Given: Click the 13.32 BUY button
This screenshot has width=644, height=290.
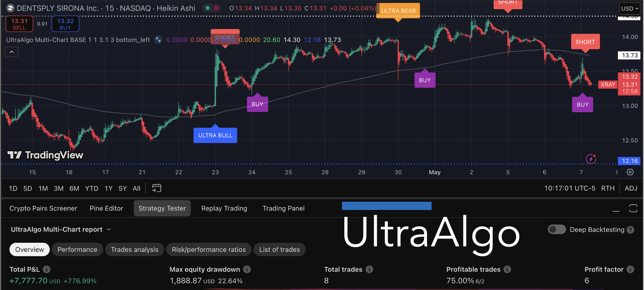Looking at the screenshot, I should (65, 24).
